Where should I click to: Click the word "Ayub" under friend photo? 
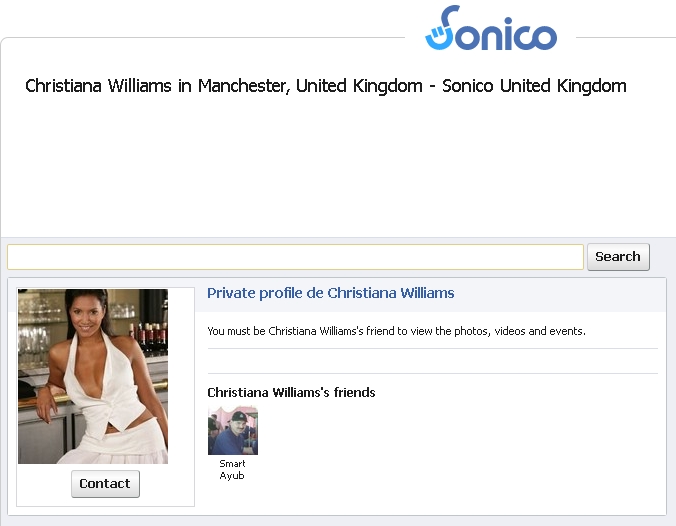[x=232, y=476]
